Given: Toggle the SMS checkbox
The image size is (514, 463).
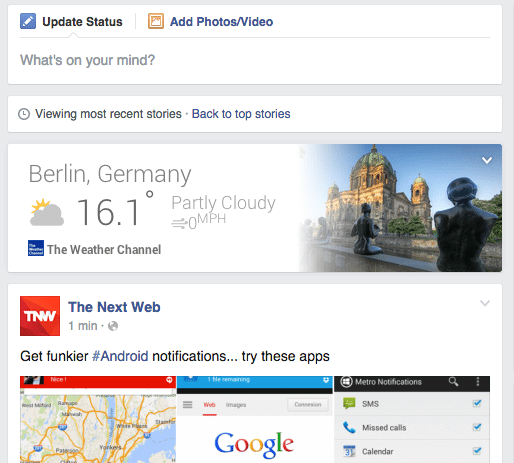Looking at the screenshot, I should pos(477,403).
